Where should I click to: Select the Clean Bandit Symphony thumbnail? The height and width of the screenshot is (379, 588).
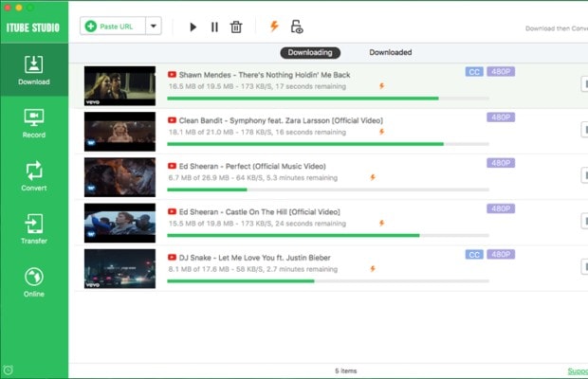[119, 132]
